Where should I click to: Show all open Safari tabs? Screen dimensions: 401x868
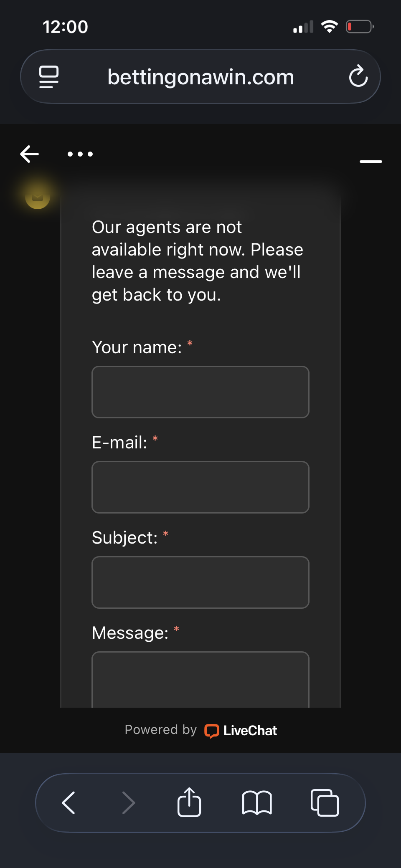(325, 802)
